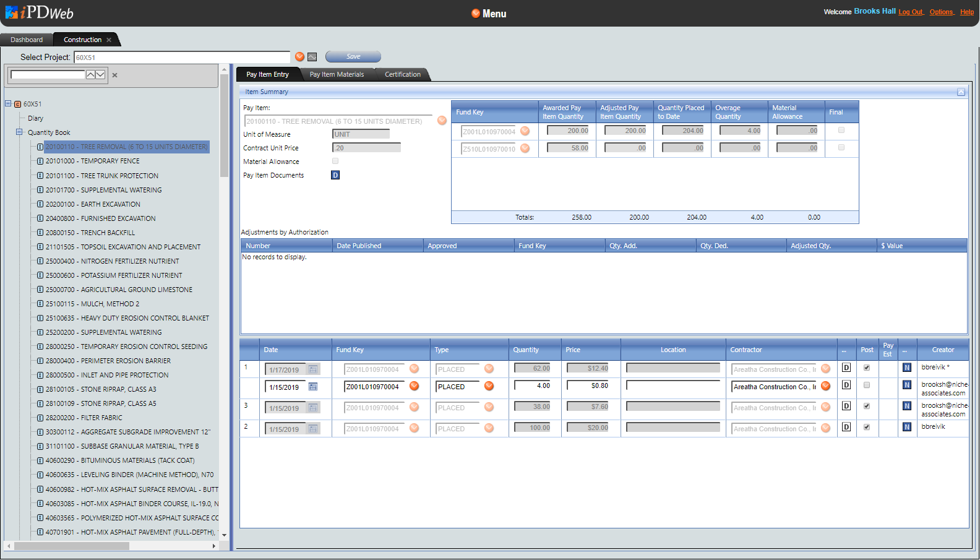Click the Save button
The height and width of the screenshot is (560, 980).
353,57
